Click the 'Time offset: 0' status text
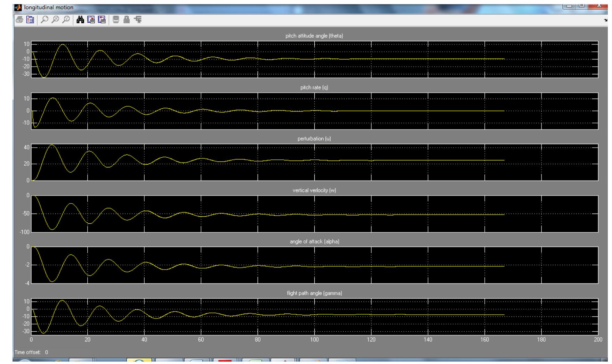This screenshot has width=612, height=364. tap(31, 352)
